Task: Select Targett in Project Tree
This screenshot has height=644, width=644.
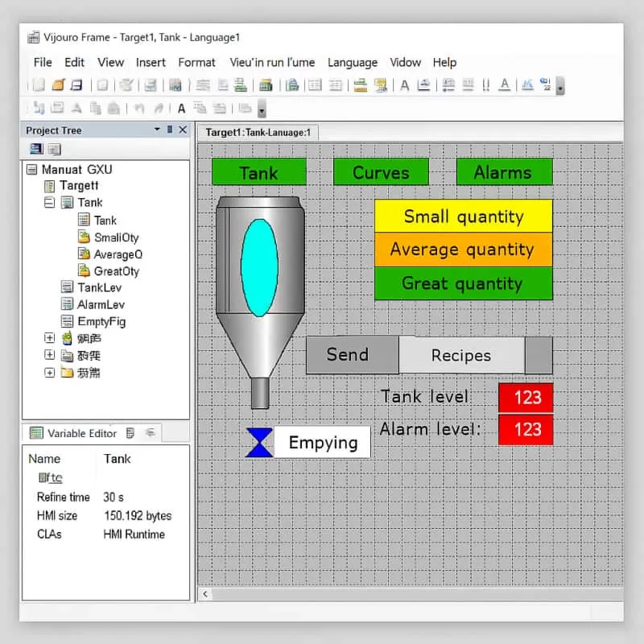Action: [x=79, y=186]
